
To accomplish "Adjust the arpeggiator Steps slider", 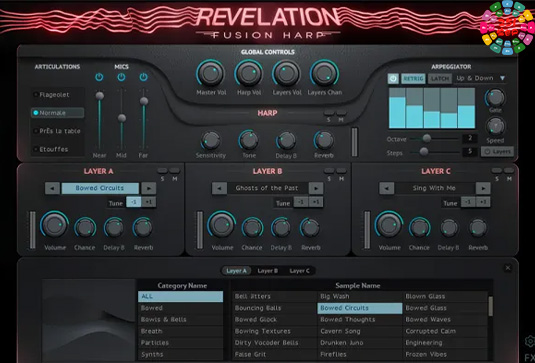I will point(424,151).
